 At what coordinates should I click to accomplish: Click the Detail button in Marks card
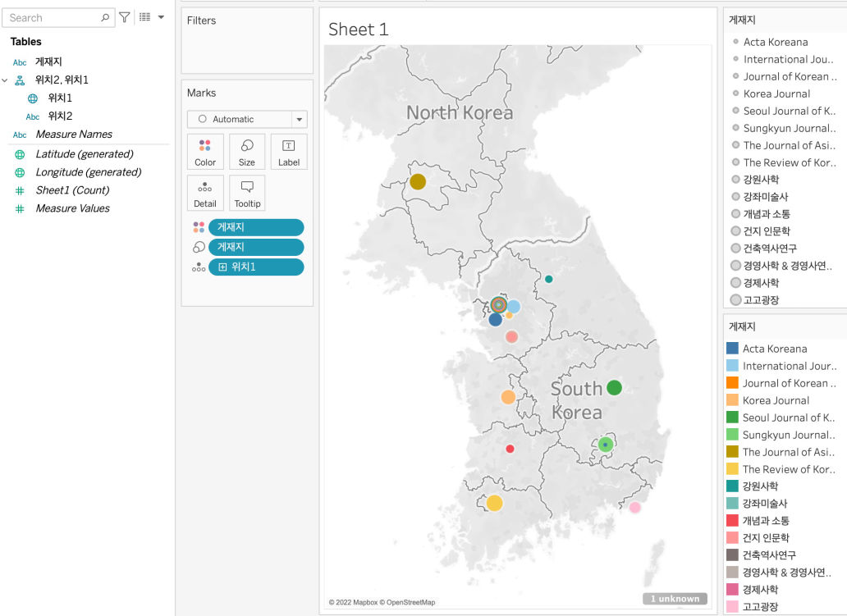[x=205, y=194]
